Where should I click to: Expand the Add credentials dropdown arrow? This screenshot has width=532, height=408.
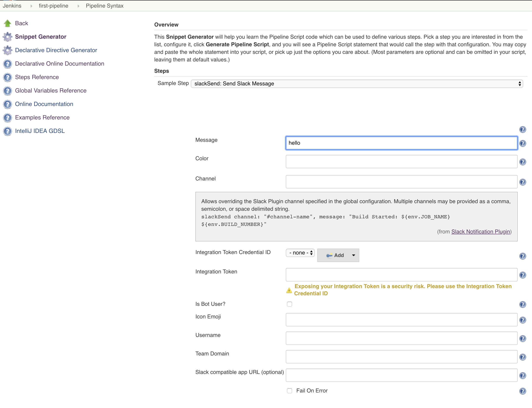(353, 255)
